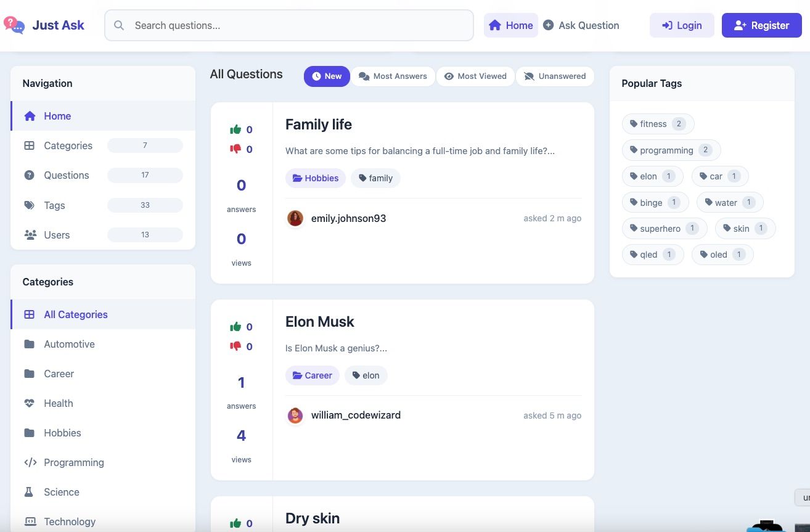Click emily.johnson93's avatar
The height and width of the screenshot is (532, 810).
(x=295, y=218)
